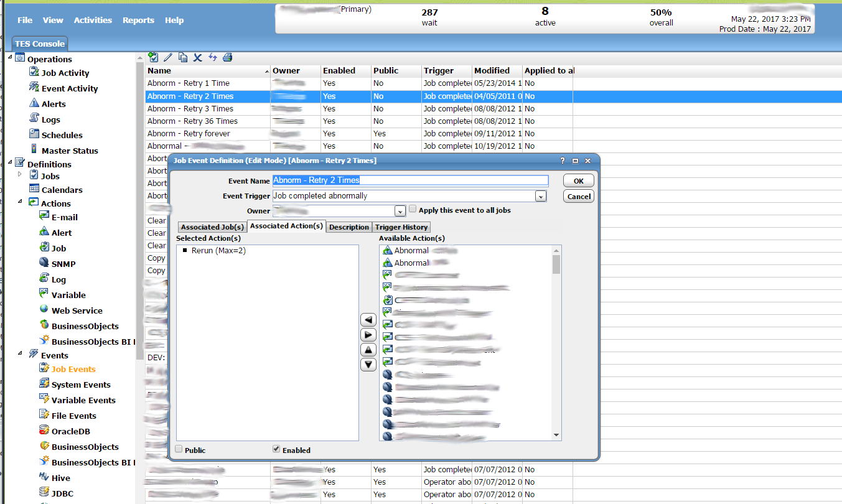The height and width of the screenshot is (504, 842).
Task: Sort by the Enabled column header
Action: pyautogui.click(x=346, y=70)
